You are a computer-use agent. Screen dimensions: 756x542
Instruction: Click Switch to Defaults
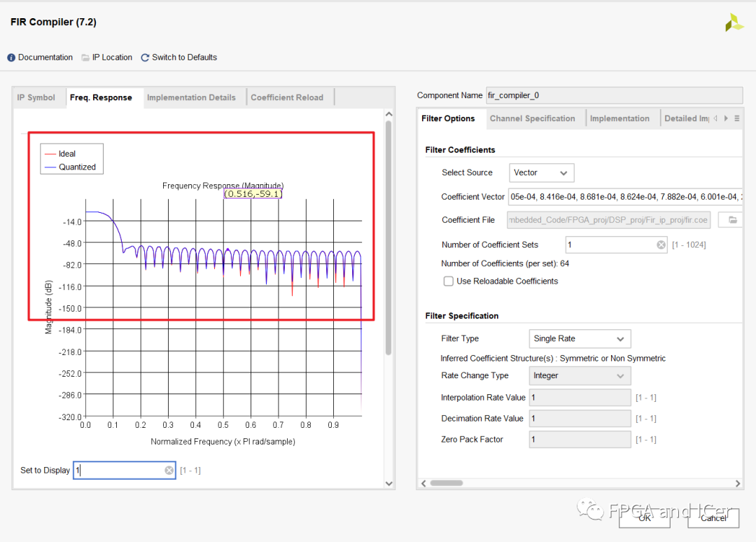click(185, 57)
